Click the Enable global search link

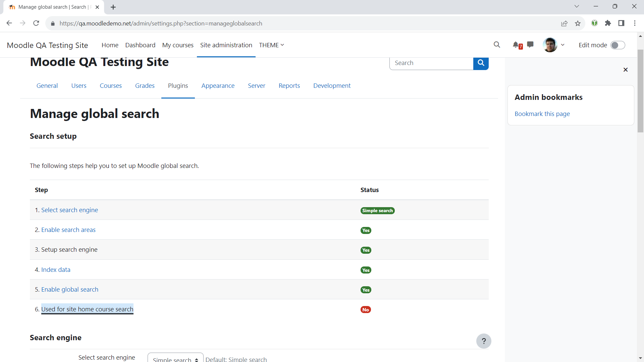[70, 290]
